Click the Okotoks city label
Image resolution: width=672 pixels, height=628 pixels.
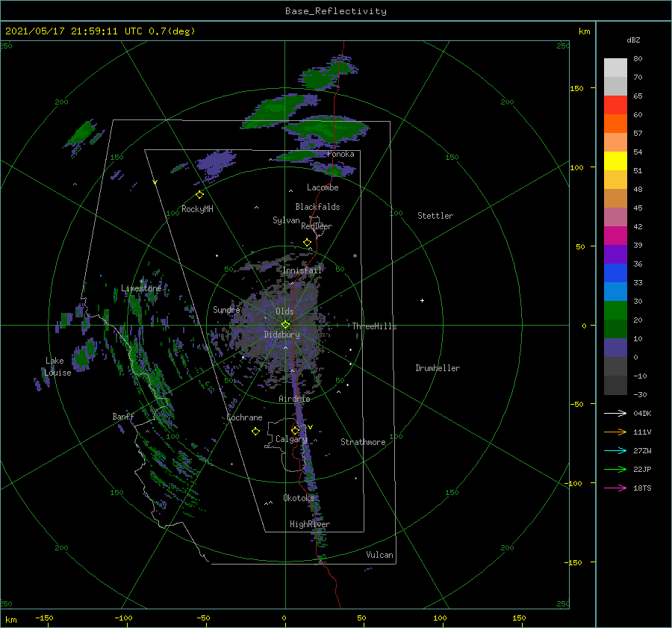coord(299,498)
